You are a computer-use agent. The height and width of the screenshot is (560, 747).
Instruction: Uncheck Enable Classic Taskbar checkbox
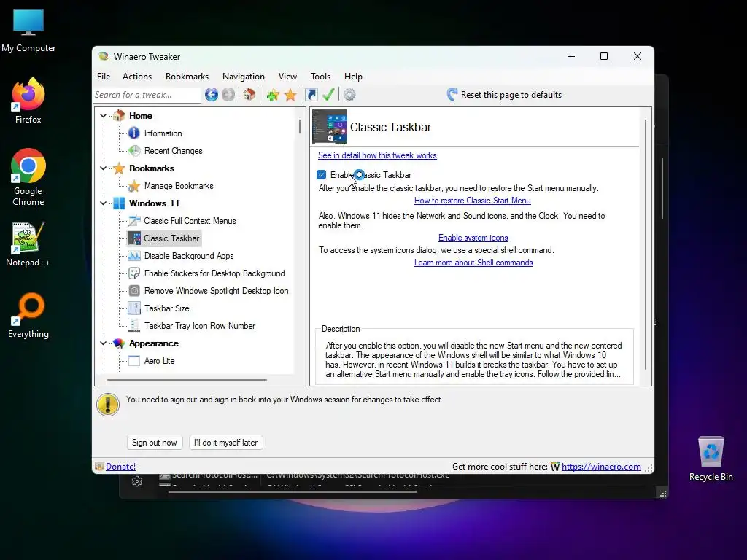322,175
